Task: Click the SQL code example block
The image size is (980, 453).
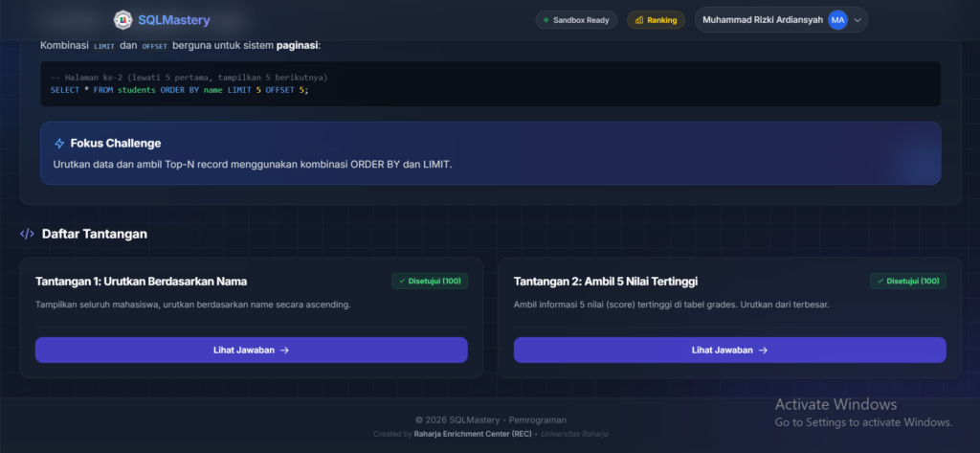Action: pyautogui.click(x=491, y=84)
